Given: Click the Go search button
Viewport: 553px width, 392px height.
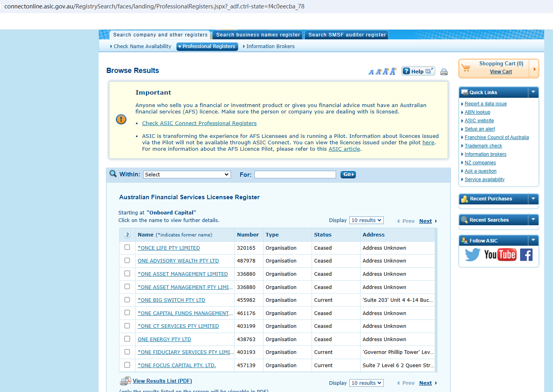Looking at the screenshot, I should tap(348, 175).
